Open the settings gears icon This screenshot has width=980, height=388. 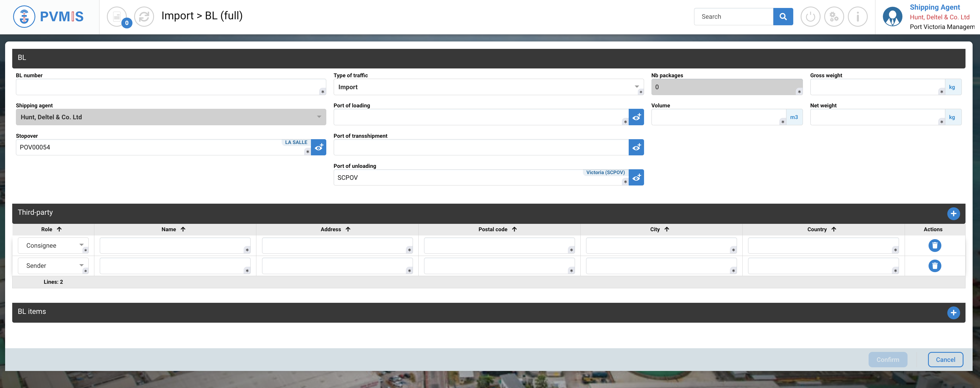pos(834,17)
